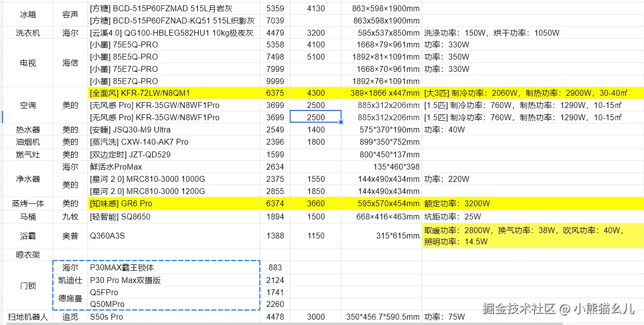Screen dimensions: 644x325
Task: Select the P30MAX霸王锁体 cell
Action: [173, 268]
